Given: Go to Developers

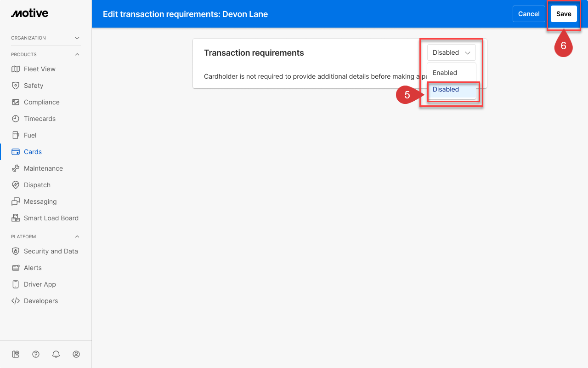Looking at the screenshot, I should tap(41, 301).
